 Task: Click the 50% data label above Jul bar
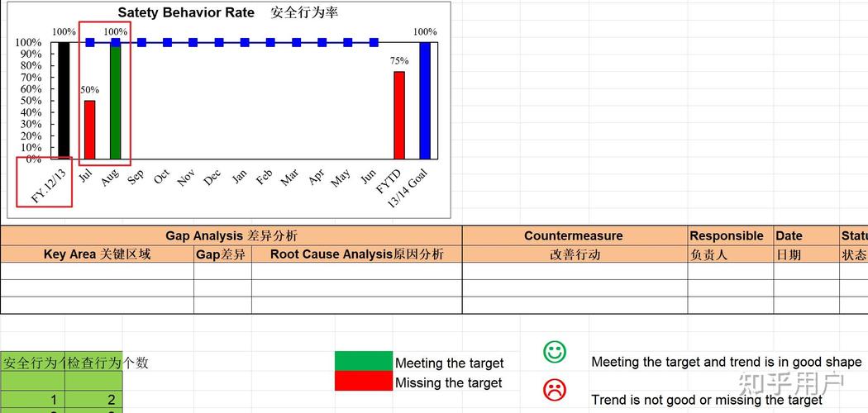[89, 89]
